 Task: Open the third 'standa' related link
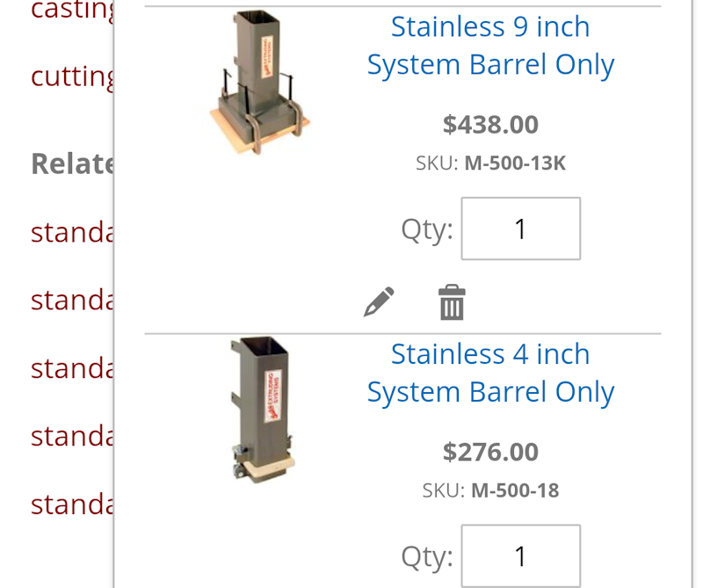(72, 368)
